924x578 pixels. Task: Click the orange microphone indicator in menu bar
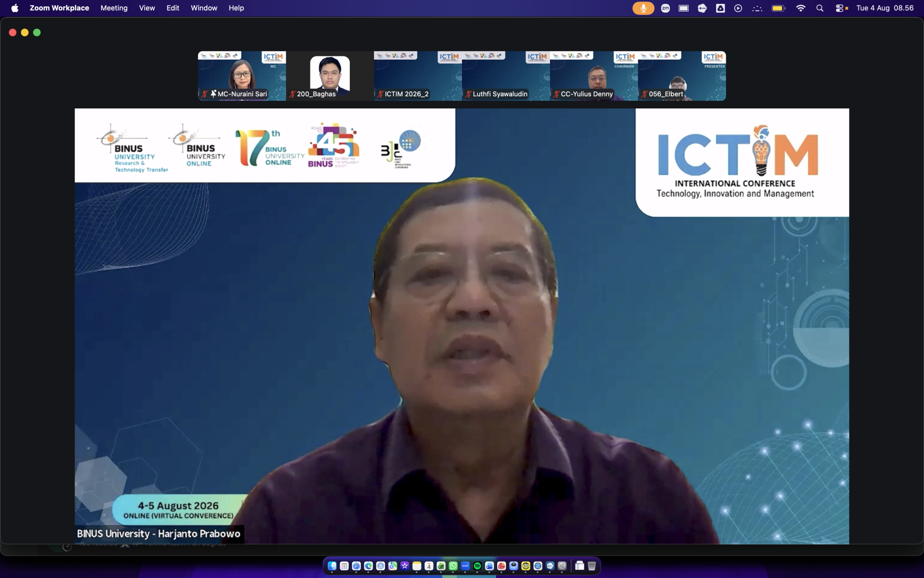pos(643,8)
